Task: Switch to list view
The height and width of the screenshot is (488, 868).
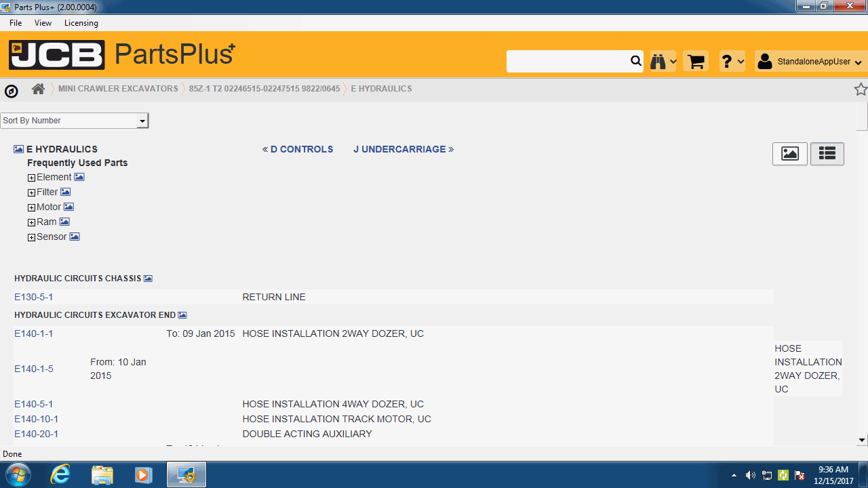Action: coord(826,154)
